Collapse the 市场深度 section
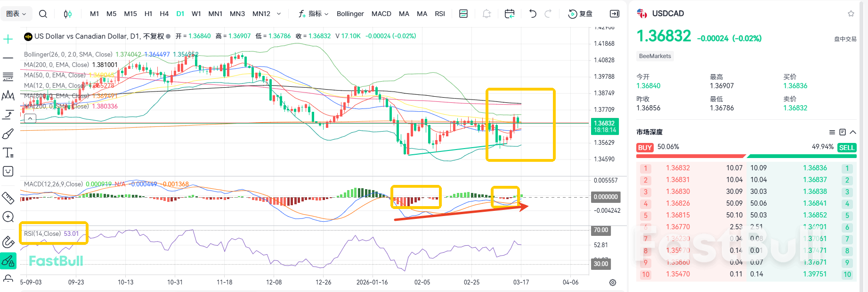This screenshot has height=292, width=868. click(853, 132)
